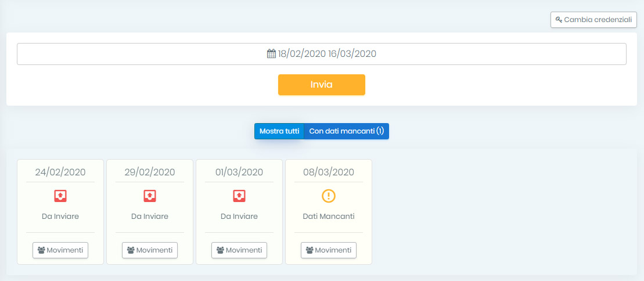This screenshot has height=281, width=644.
Task: Click the 24/02/2020 date heading
Action: 60,172
